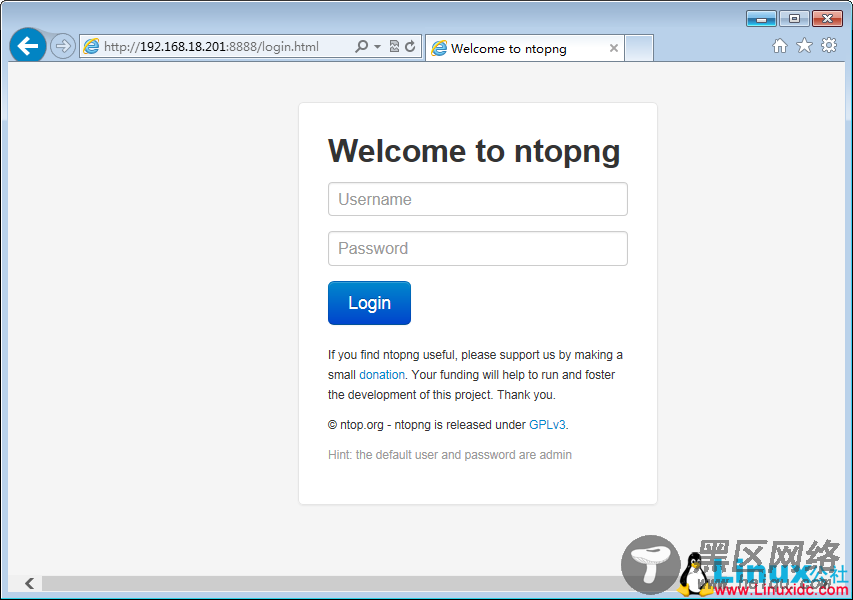853x600 pixels.
Task: Minimize the browser window
Action: [761, 19]
